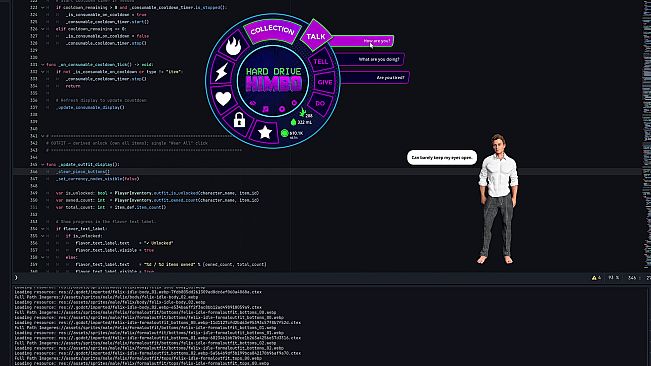Viewport: 651px width, 366px height.
Task: Click the green coin currency icon
Action: pyautogui.click(x=284, y=133)
